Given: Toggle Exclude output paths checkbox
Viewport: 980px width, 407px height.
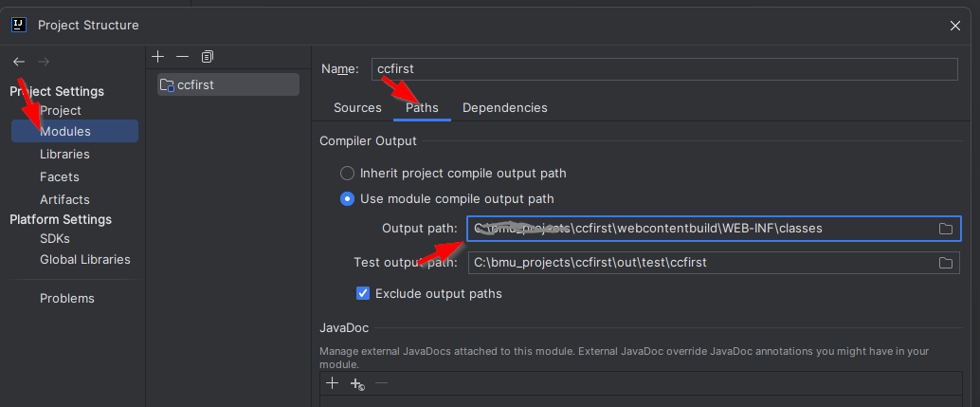Looking at the screenshot, I should (363, 293).
